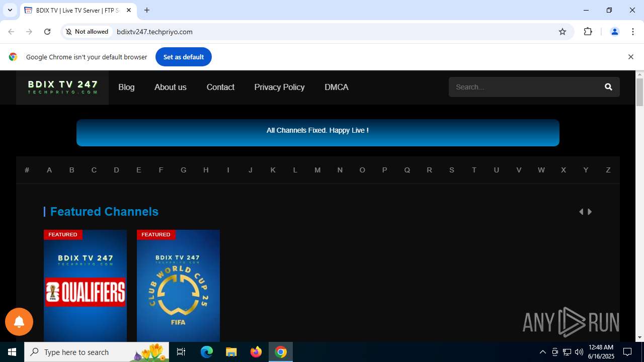Viewport: 644px width, 362px height.
Task: Click taskbar clock showing 12:48 AM
Action: (x=601, y=352)
